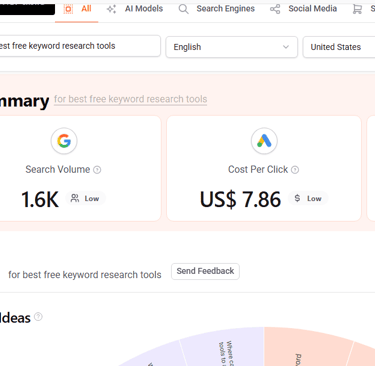The width and height of the screenshot is (375, 366).
Task: Click the Low badge next to 1.6K
Action: pyautogui.click(x=85, y=199)
